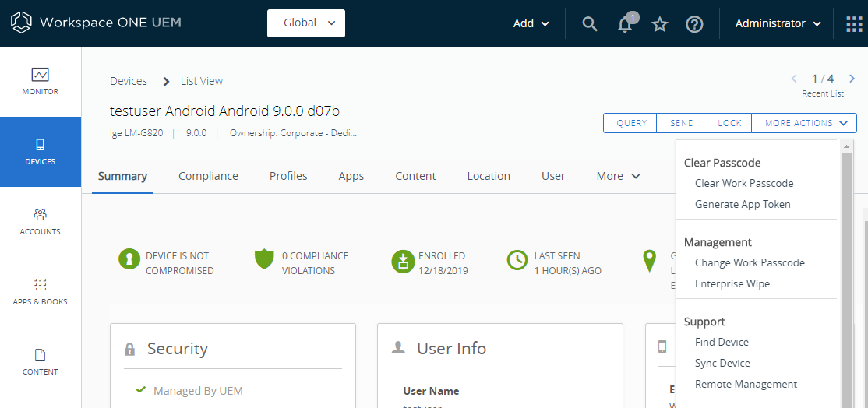This screenshot has height=408, width=868.
Task: Switch to the Profiles tab
Action: coord(288,176)
